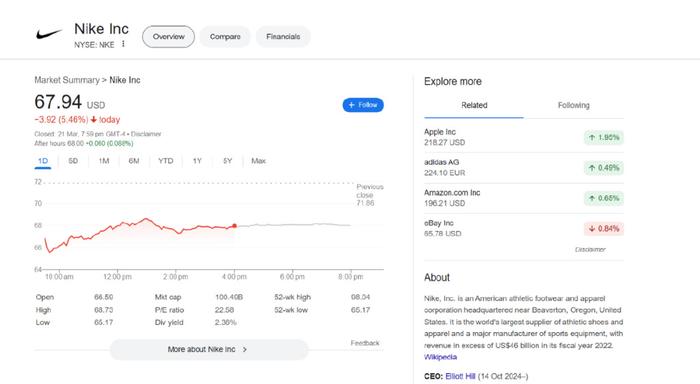Click the More about Nike Inc button

pyautogui.click(x=209, y=349)
